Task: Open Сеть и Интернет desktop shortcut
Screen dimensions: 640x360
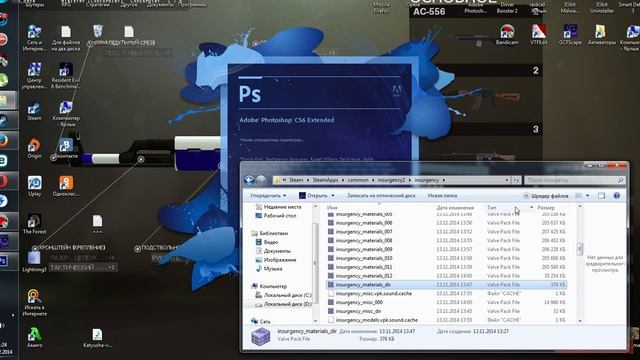Action: point(34,38)
